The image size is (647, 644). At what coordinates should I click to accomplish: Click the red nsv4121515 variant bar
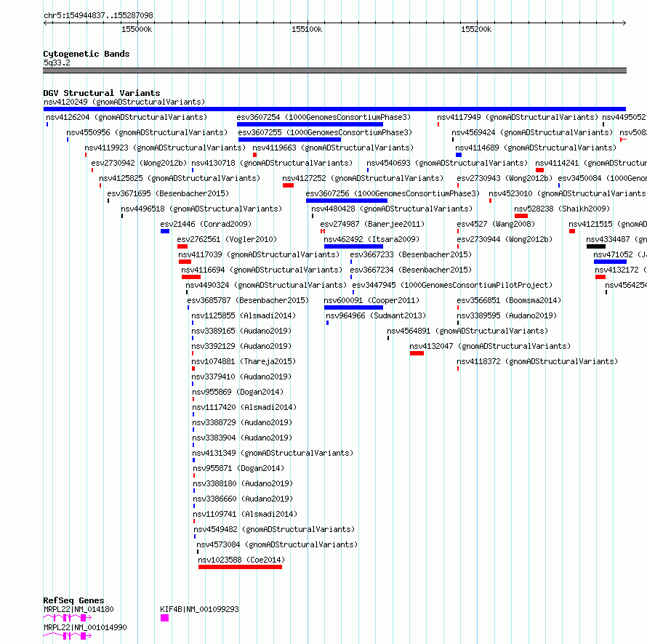[572, 231]
